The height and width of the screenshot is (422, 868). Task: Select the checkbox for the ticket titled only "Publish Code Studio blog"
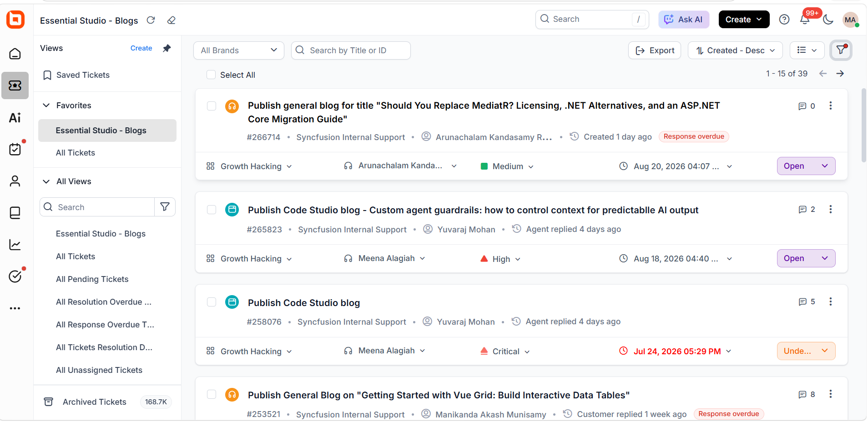(212, 302)
